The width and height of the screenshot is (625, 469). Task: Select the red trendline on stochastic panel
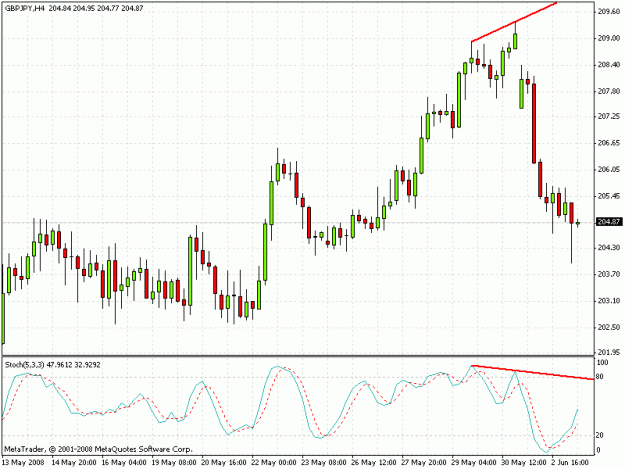coord(533,372)
